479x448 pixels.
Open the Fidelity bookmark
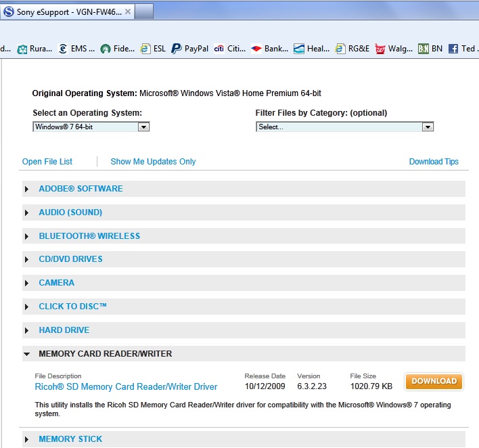tap(117, 49)
